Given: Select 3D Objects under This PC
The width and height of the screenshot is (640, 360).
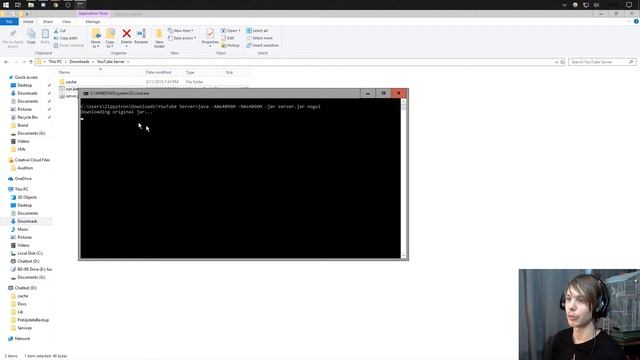Looking at the screenshot, I should pos(27,197).
